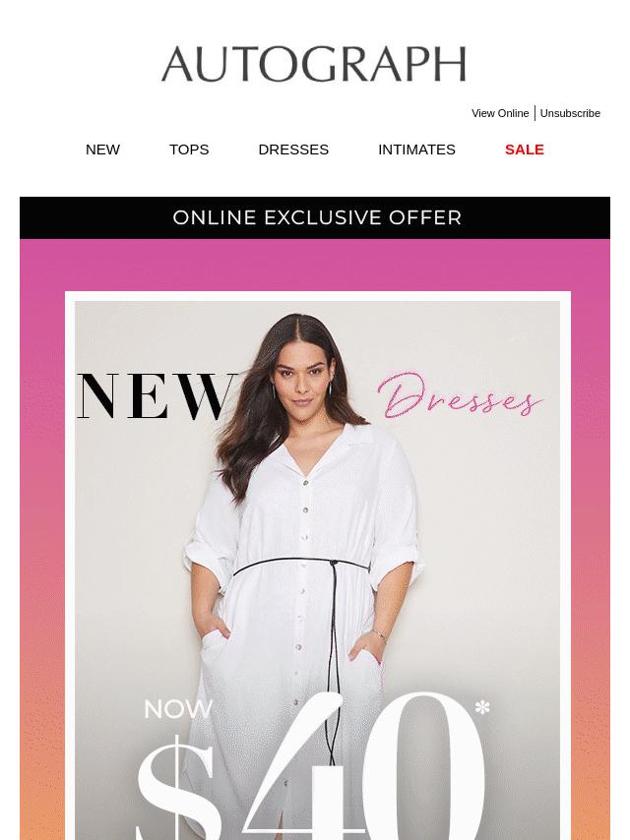Select the TOPS navigation item
The image size is (630, 840).
pos(189,150)
